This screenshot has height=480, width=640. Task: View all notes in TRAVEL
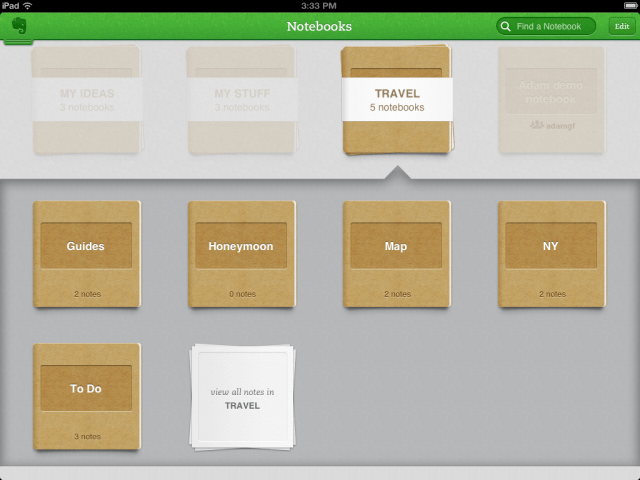pos(242,398)
